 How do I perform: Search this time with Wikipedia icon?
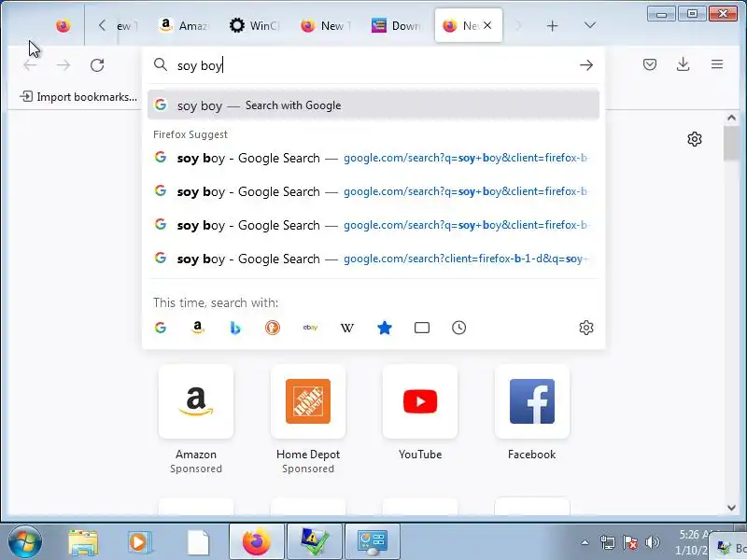click(x=347, y=328)
